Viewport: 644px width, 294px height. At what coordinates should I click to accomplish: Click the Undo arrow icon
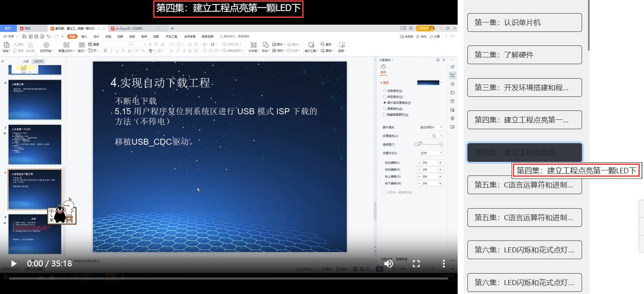coord(48,37)
